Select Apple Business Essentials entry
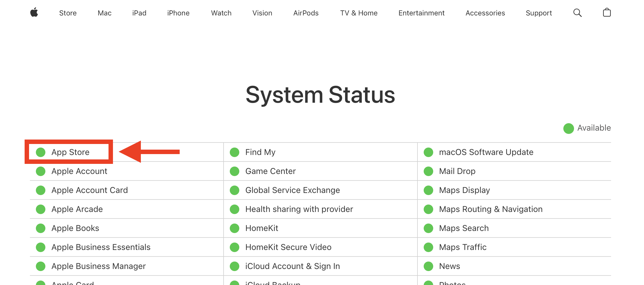Viewport: 644px width, 285px height. point(101,247)
